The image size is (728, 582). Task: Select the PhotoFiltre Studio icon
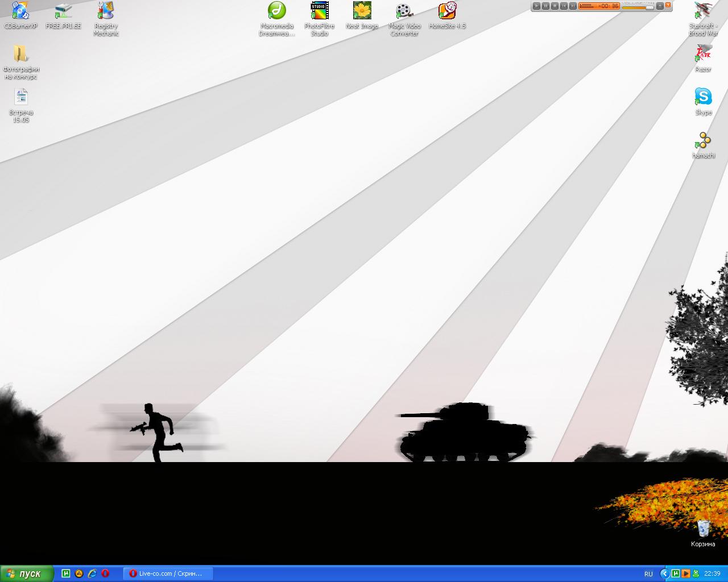coord(319,11)
